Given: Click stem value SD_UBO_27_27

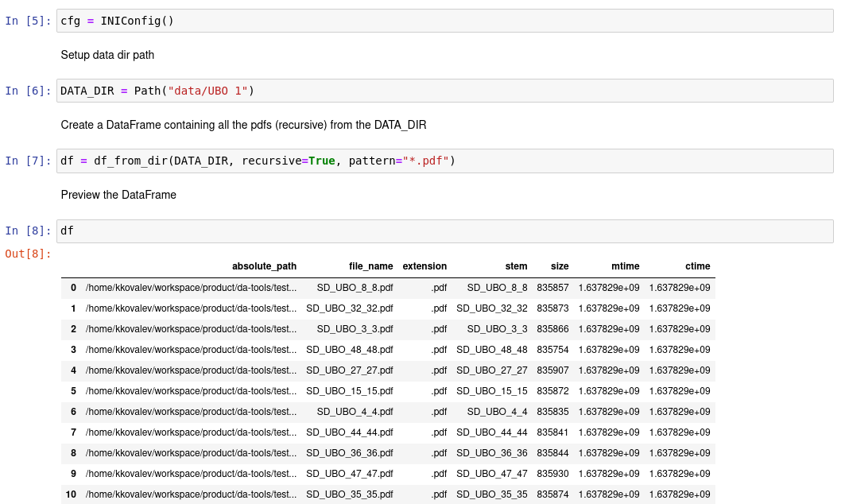Looking at the screenshot, I should point(491,370).
